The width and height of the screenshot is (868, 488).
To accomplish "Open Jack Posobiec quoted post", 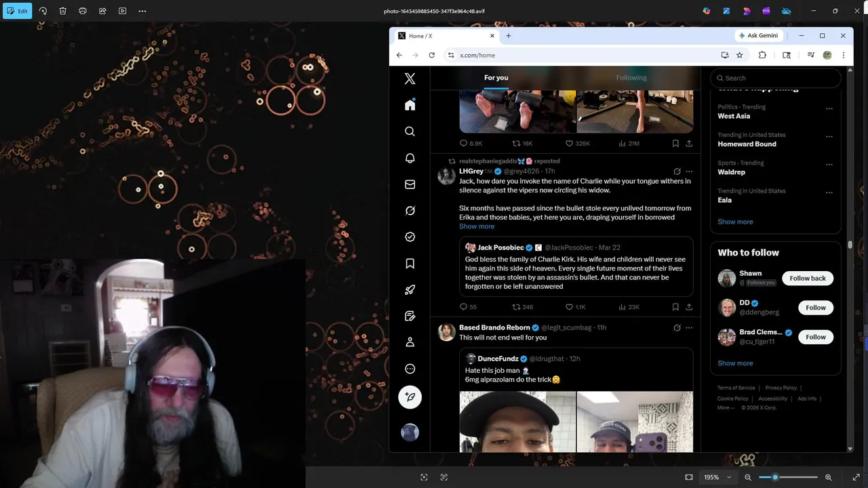I will click(x=576, y=267).
